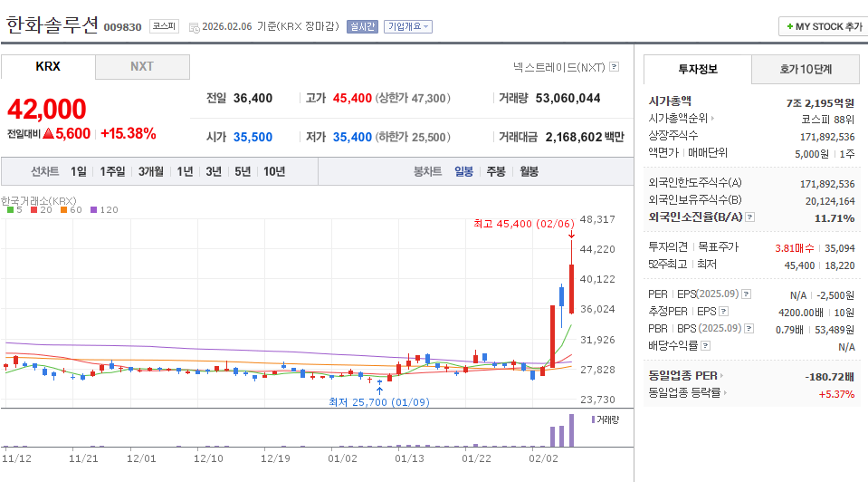
Task: Select the 3개월 line chart period
Action: pos(150,172)
